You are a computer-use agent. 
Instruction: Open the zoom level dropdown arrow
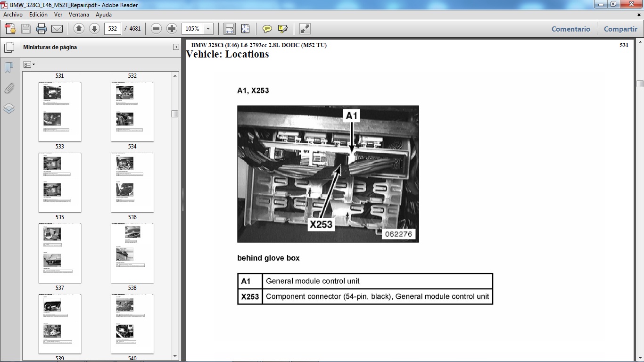[x=208, y=29]
